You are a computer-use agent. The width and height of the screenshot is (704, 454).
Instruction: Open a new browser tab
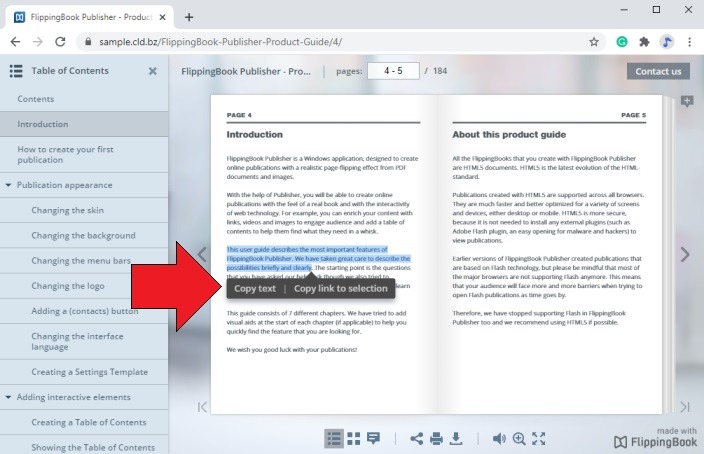tap(189, 17)
